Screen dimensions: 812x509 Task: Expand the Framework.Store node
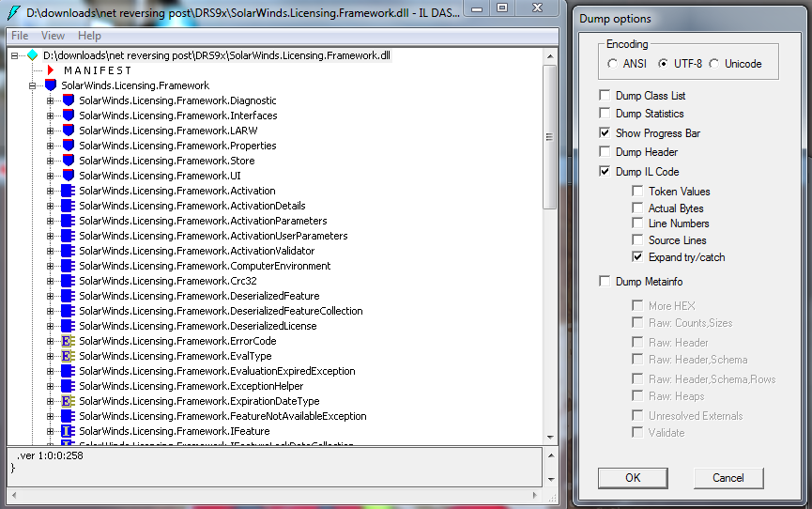point(51,161)
